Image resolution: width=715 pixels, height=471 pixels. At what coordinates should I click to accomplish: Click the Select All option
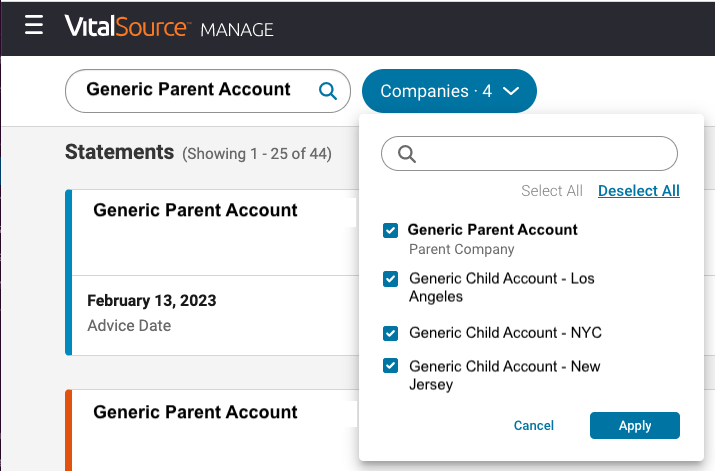pyautogui.click(x=551, y=191)
